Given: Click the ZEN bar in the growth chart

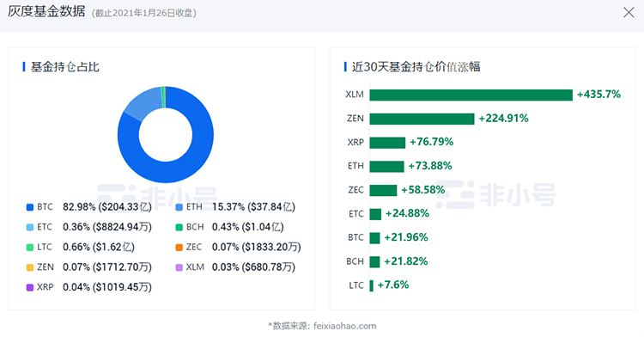Looking at the screenshot, I should click(422, 119).
